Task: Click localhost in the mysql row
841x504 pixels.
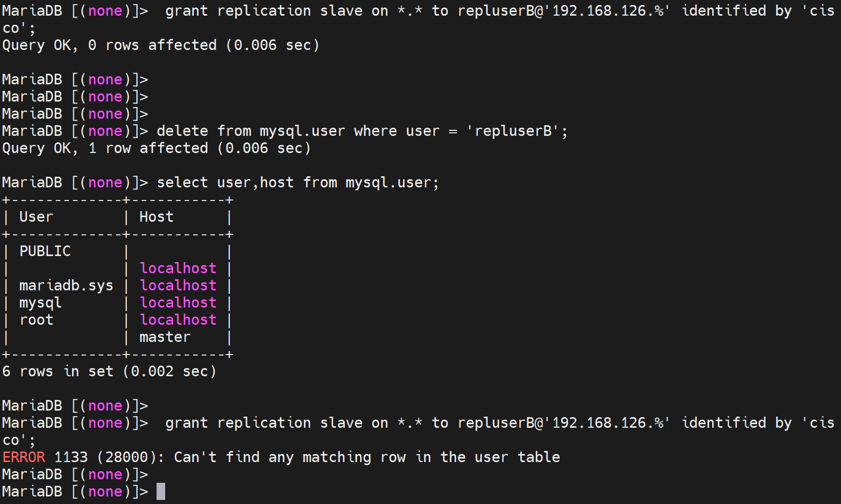Action: pos(178,303)
